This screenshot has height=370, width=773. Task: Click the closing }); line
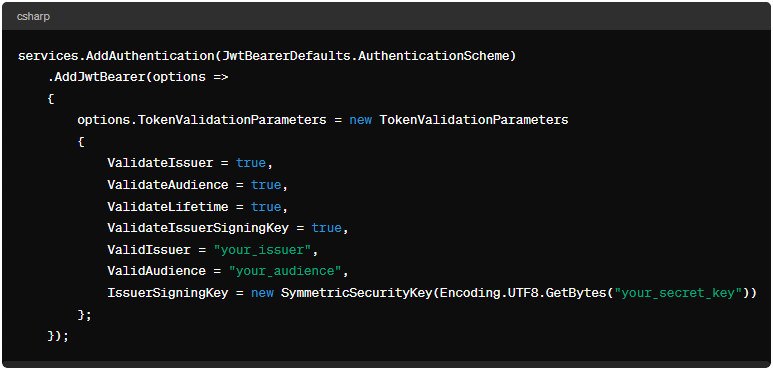(58, 336)
